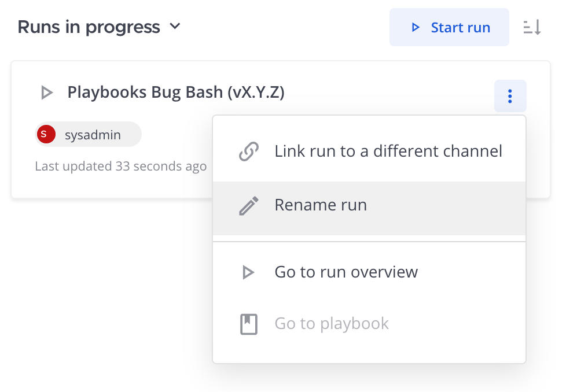Click the Start run button
Image resolution: width=566 pixels, height=392 pixels.
[x=449, y=27]
